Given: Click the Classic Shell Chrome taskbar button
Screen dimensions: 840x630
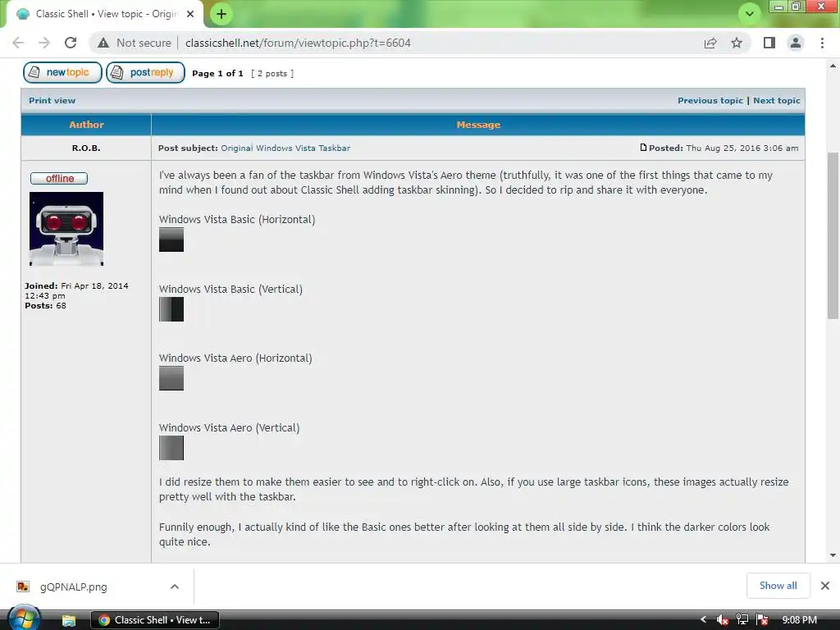Looking at the screenshot, I should click(x=155, y=620).
